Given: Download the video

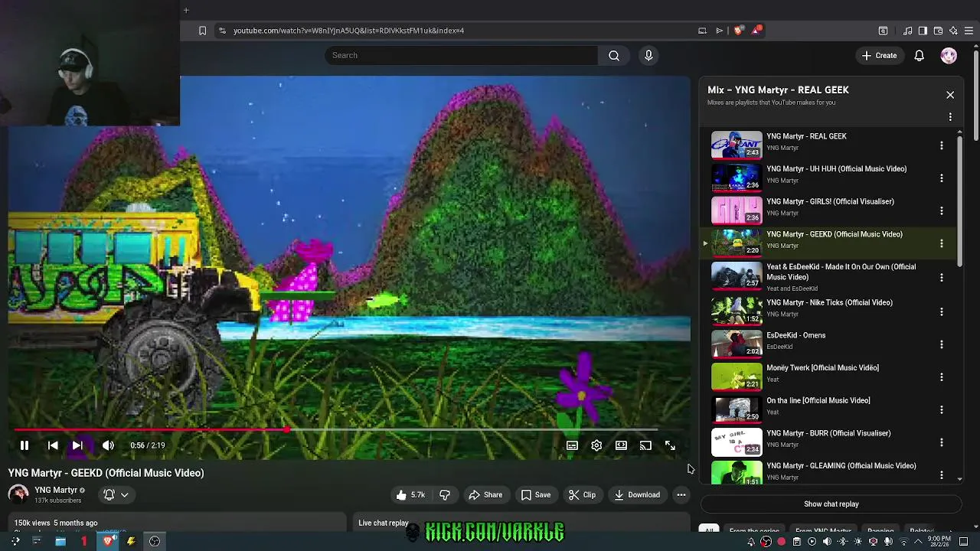Looking at the screenshot, I should (637, 495).
